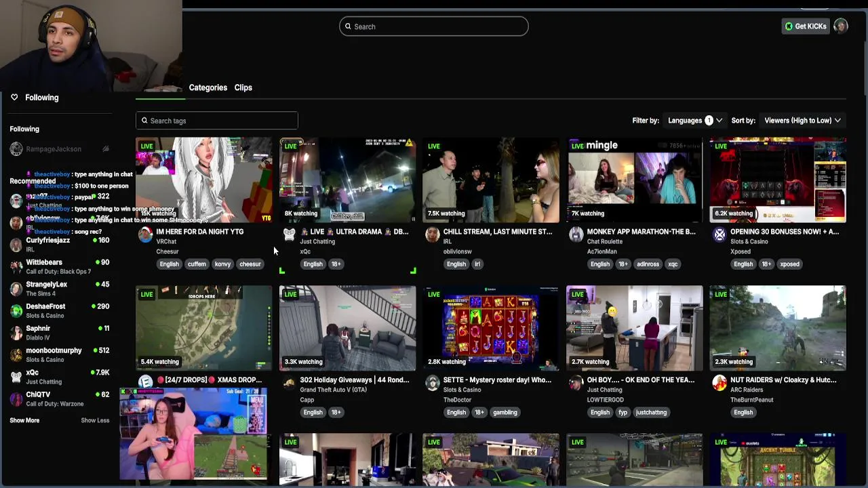
Task: Select the cheesur tag chip
Action: 250,264
